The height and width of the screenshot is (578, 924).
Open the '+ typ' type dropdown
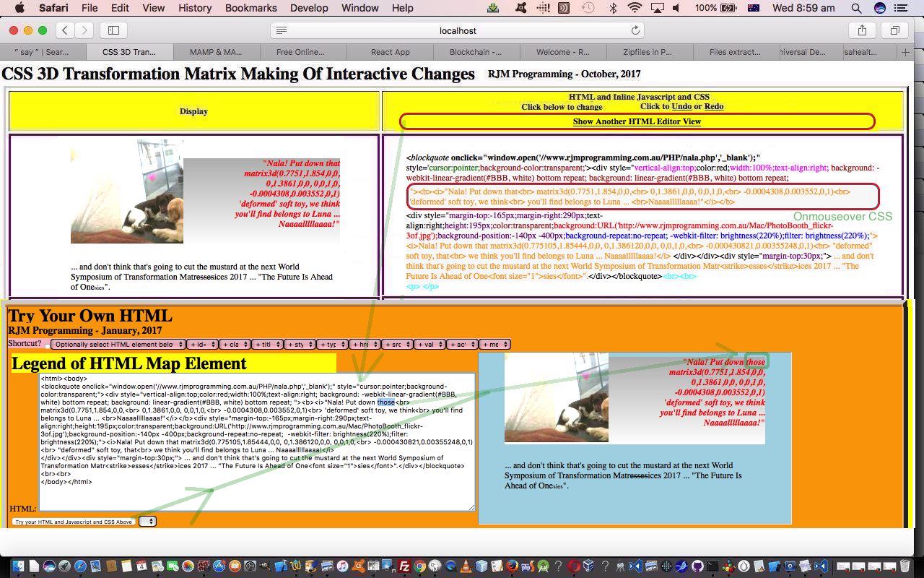pyautogui.click(x=332, y=345)
